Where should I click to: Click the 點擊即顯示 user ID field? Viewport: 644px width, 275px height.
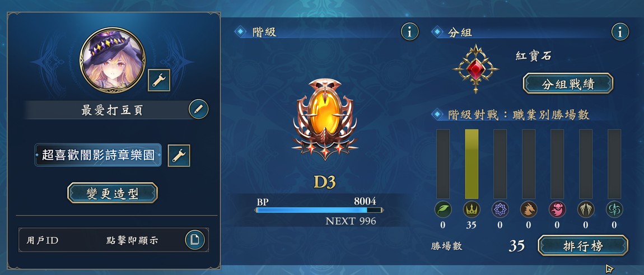114,240
